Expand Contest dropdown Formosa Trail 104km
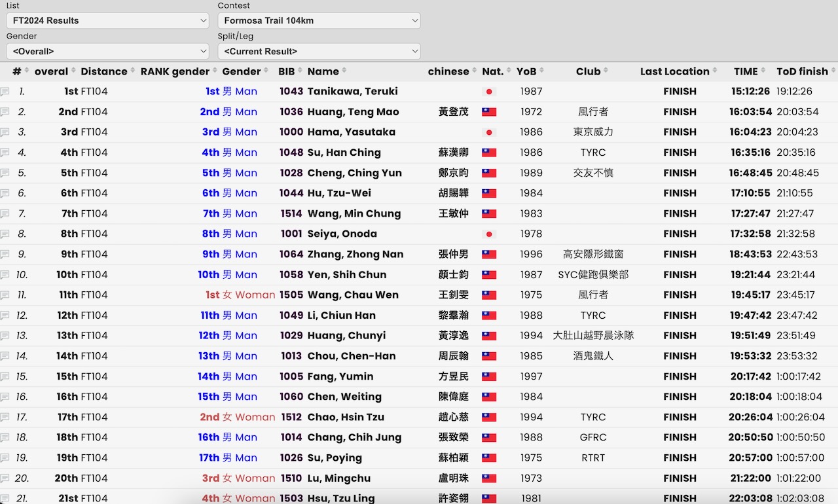The width and height of the screenshot is (838, 504). point(319,20)
